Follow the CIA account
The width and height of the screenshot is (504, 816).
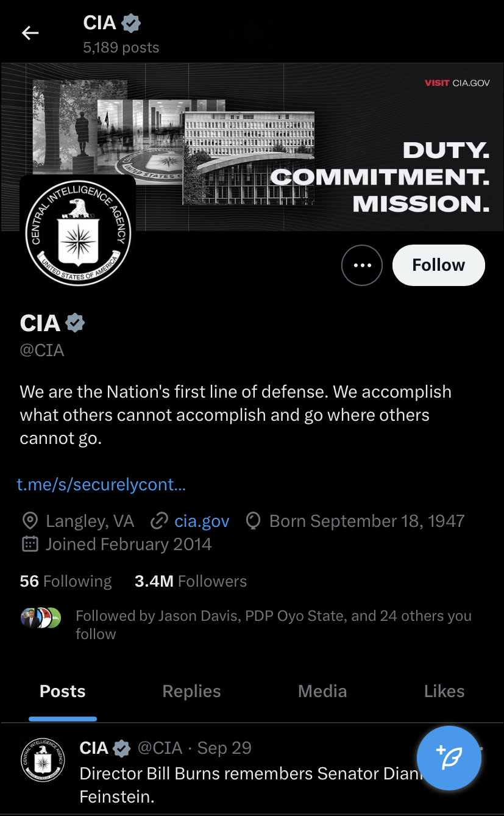438,265
